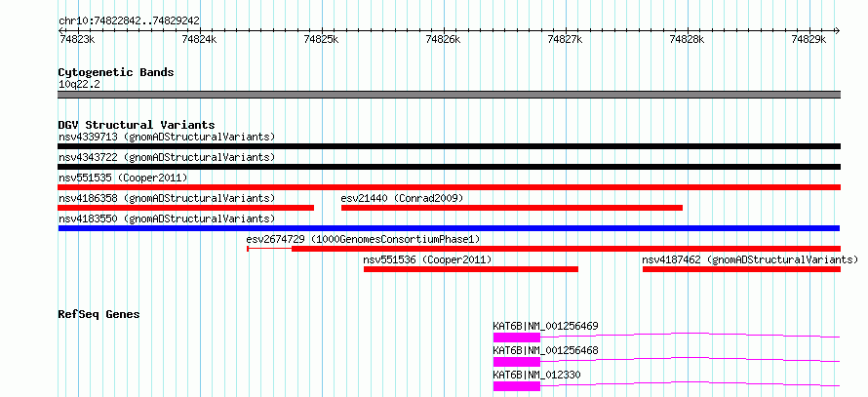Open the nsv4186358 (gnomADStructuralVariants) label
The width and height of the screenshot is (868, 397).
coord(167,198)
